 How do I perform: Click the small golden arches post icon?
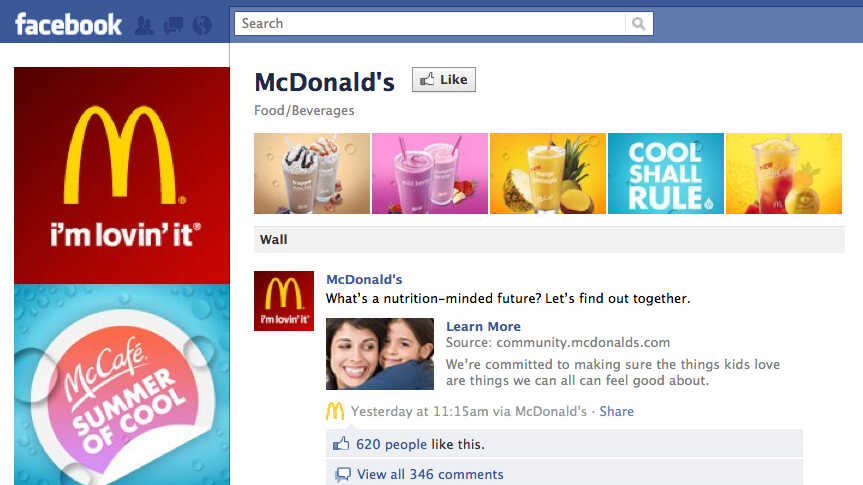pos(335,411)
